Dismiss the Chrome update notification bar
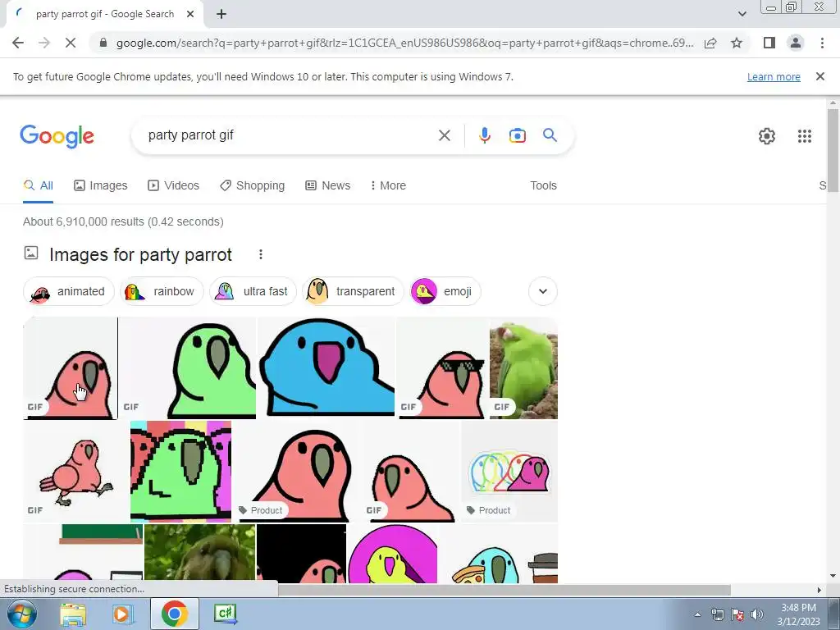This screenshot has height=630, width=840. 819,76
